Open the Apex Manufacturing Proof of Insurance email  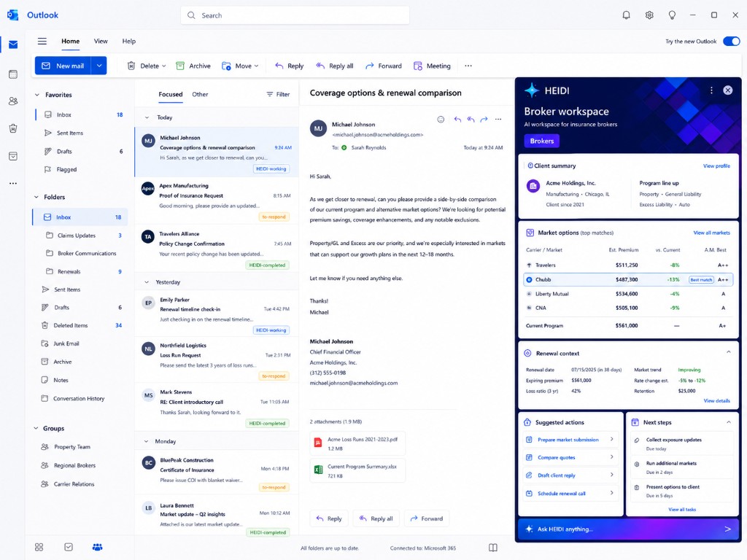(x=217, y=201)
